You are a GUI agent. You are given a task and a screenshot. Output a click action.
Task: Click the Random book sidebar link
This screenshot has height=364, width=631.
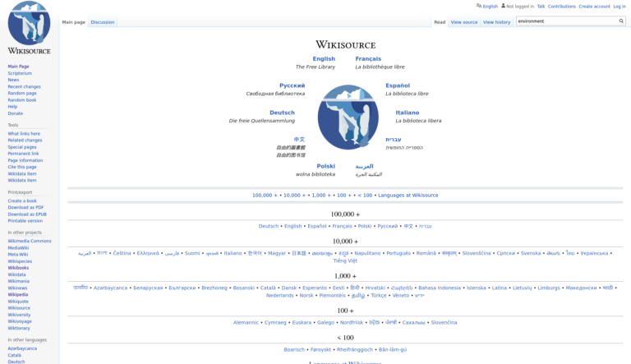pos(22,99)
